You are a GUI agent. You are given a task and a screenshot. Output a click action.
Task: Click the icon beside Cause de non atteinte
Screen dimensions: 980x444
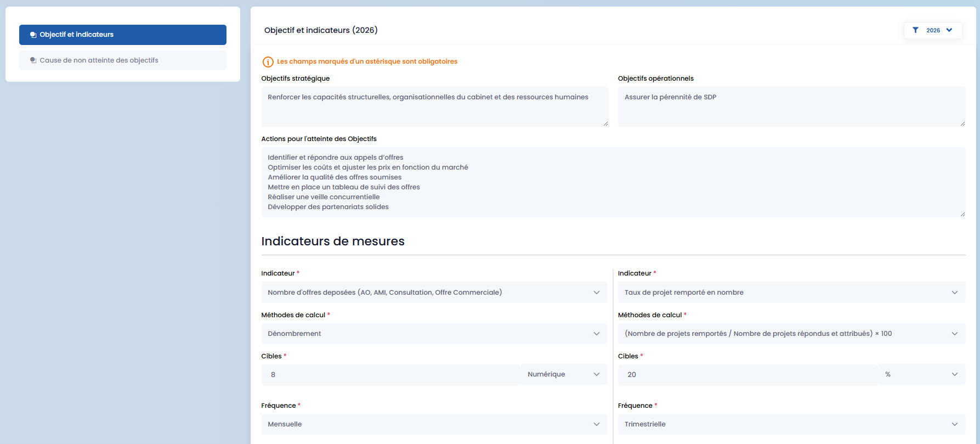[x=33, y=60]
